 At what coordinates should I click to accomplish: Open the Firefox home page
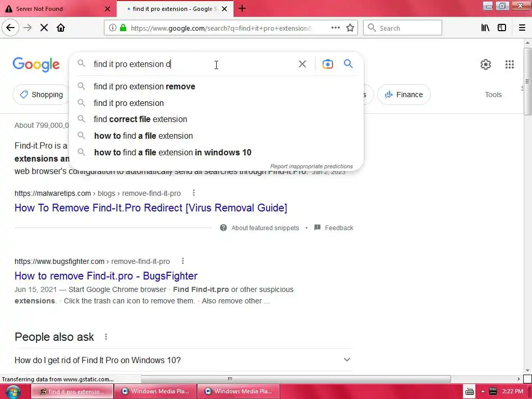[61, 28]
